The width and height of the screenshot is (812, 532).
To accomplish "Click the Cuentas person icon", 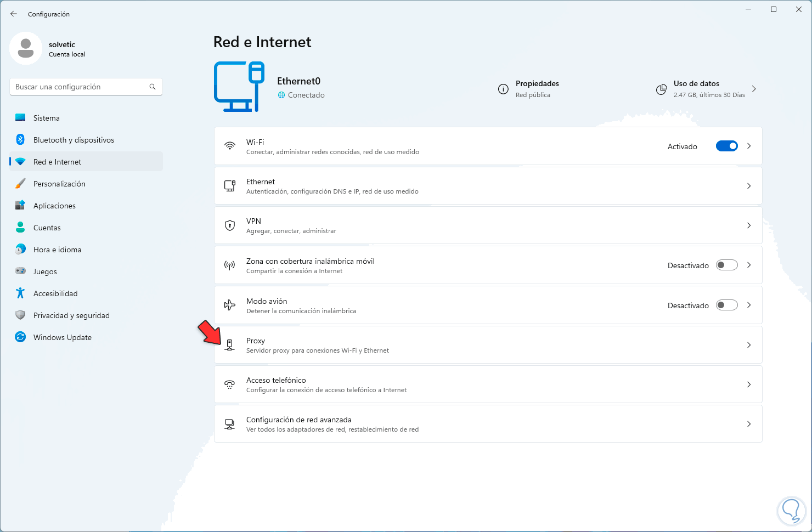I will pos(20,228).
